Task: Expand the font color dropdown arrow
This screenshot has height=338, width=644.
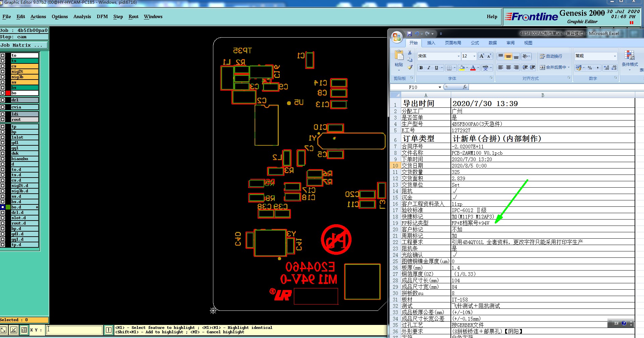Action: tap(478, 67)
